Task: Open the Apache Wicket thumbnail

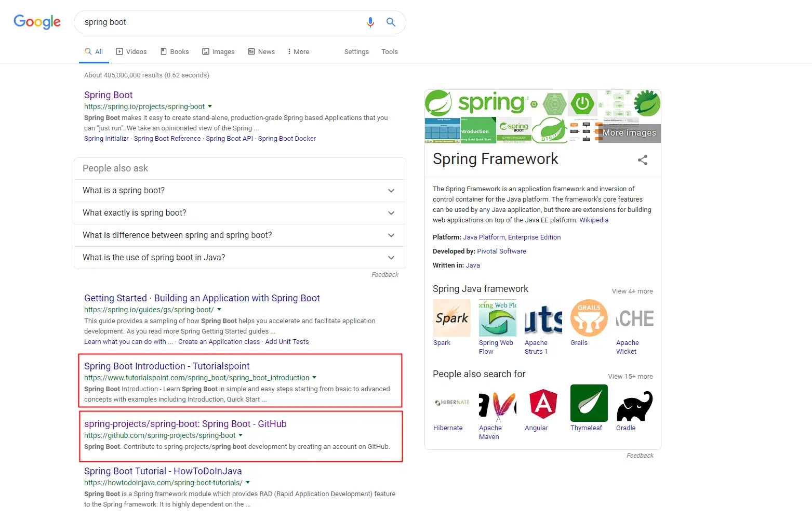Action: click(x=635, y=318)
